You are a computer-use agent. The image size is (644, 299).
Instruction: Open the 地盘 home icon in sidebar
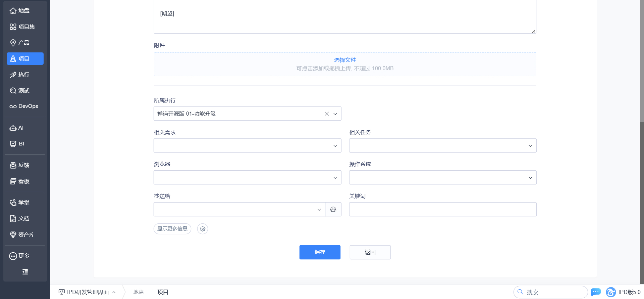click(13, 11)
